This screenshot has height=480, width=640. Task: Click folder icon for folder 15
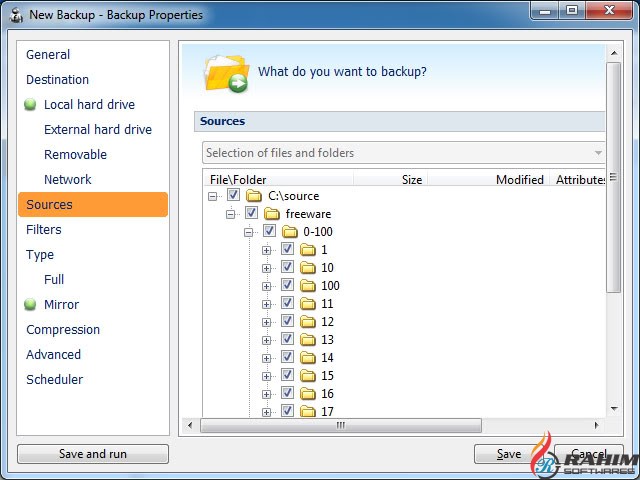[x=307, y=375]
